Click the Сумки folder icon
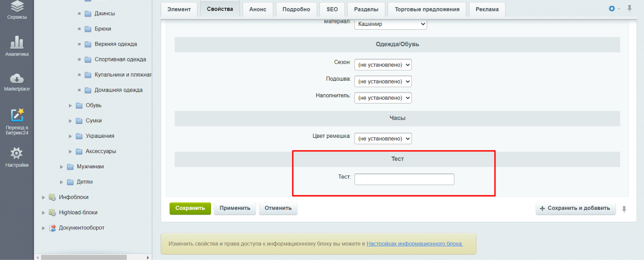The height and width of the screenshot is (260, 644). [79, 120]
